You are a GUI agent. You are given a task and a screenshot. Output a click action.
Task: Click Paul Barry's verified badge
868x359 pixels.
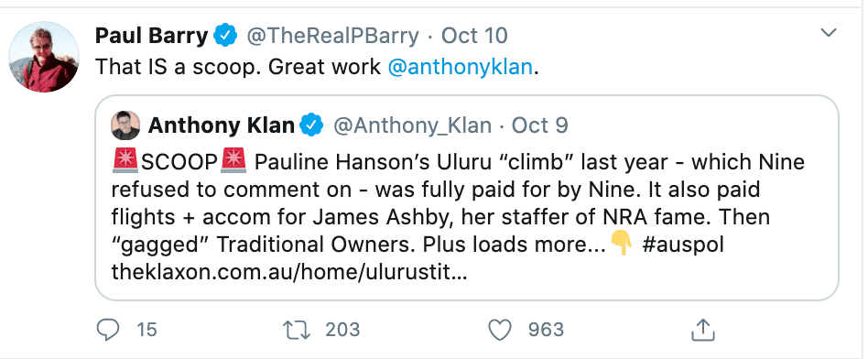coord(226,36)
